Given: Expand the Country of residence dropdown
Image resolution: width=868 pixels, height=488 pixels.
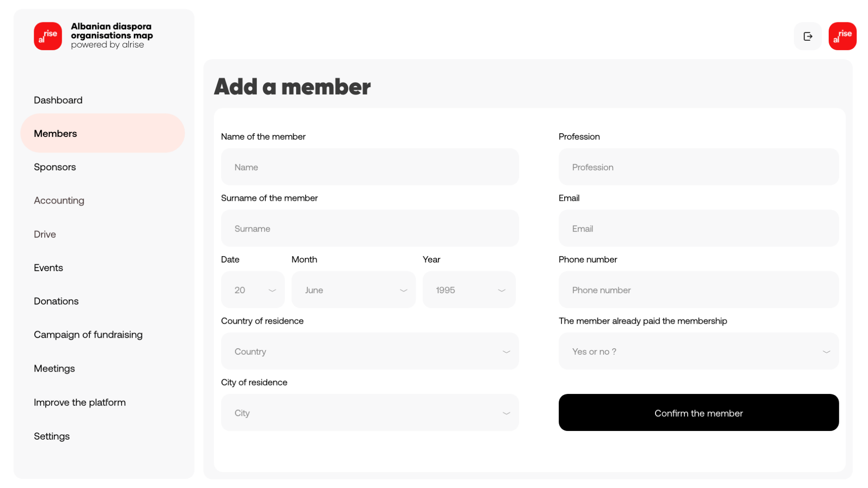Looking at the screenshot, I should 370,351.
